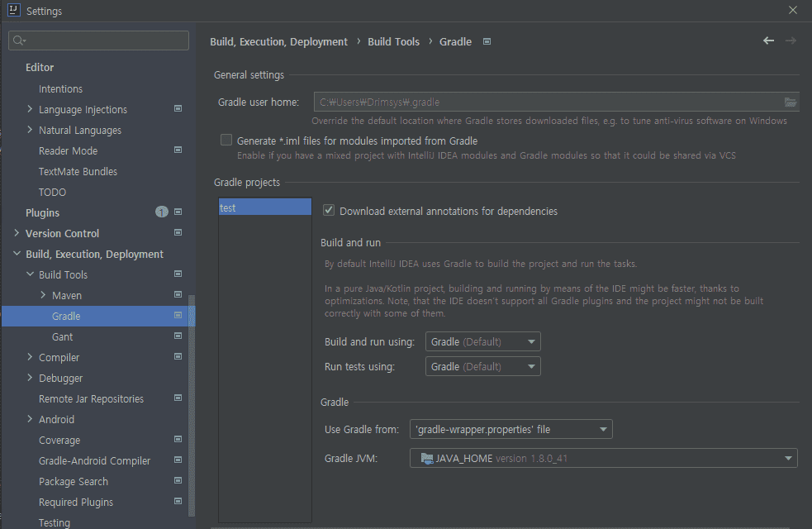Screen dimensions: 812x529
Task: Click project settings icon beside Reader Mode
Action: point(178,150)
